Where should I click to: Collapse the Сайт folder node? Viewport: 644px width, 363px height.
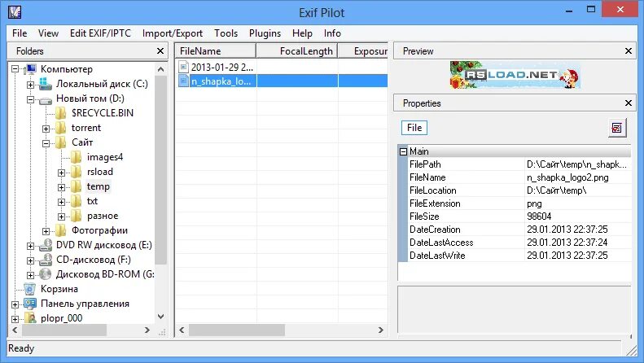tap(46, 143)
